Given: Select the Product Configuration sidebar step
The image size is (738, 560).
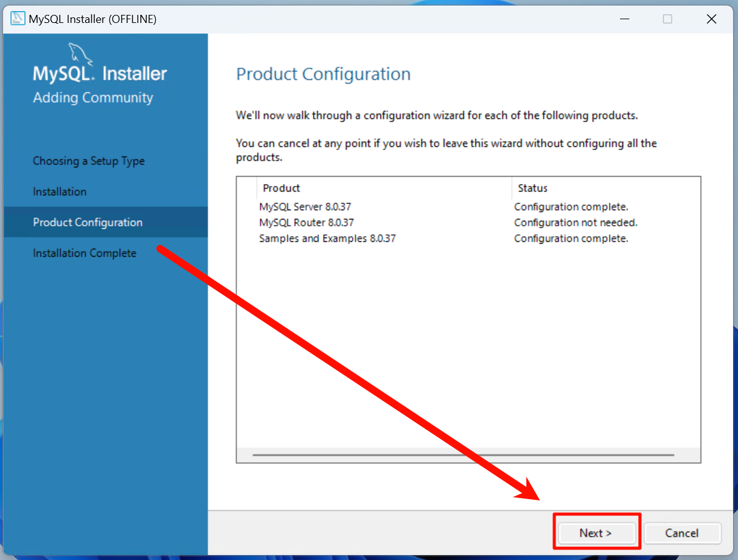Looking at the screenshot, I should (x=106, y=222).
